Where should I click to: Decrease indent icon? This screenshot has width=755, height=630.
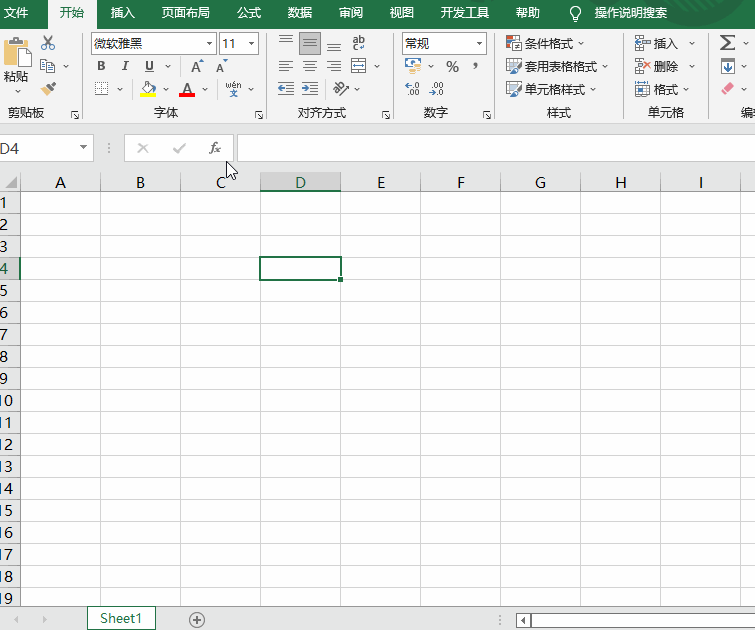(286, 89)
